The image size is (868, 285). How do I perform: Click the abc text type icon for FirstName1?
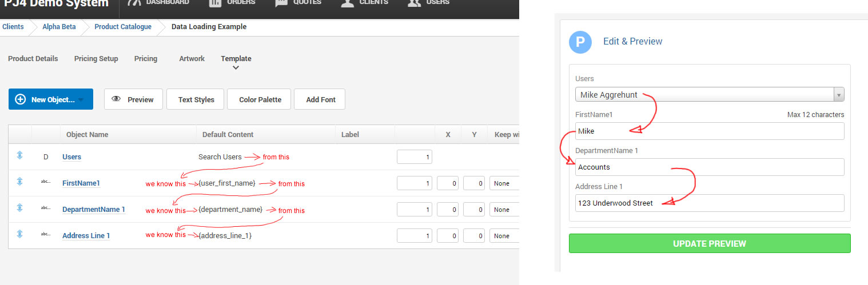tap(46, 182)
